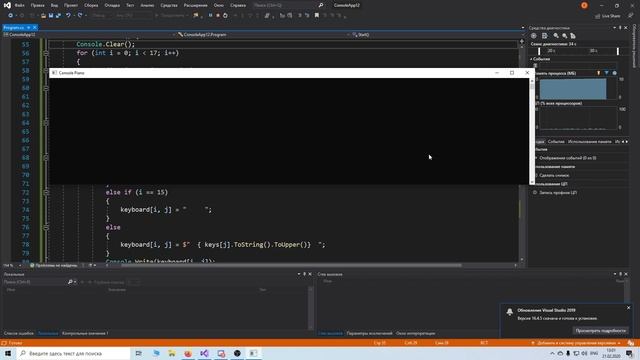Screen dimensions: 640x360
Task: Navigate backward with the toolbar arrow
Action: pyautogui.click(x=10, y=16)
